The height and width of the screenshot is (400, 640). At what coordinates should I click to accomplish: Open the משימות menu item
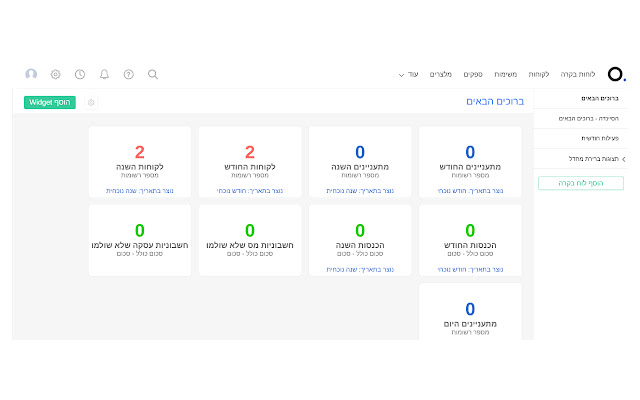(506, 75)
